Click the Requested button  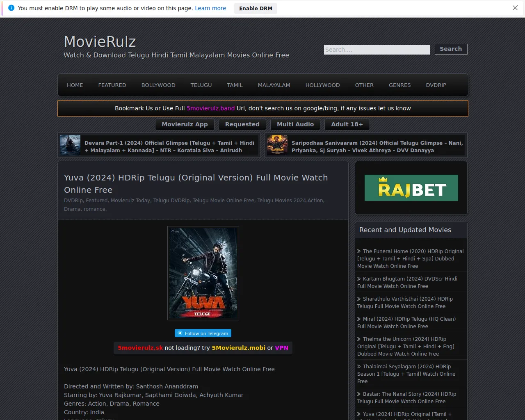pos(242,124)
